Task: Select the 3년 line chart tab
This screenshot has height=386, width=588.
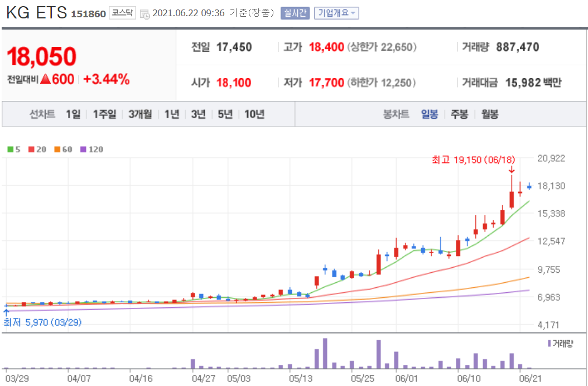Action: 199,114
